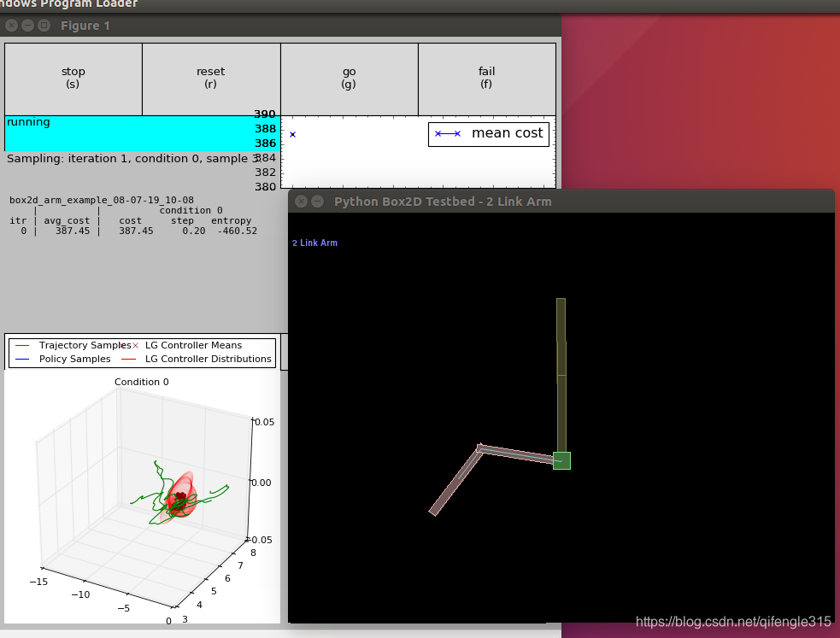
Task: Click the entropy value -460.52
Action: coord(238,231)
